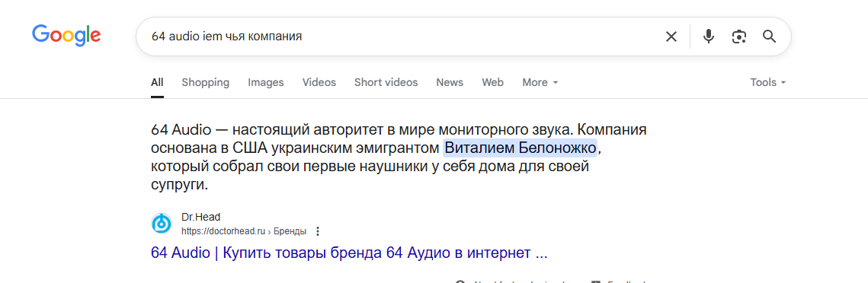This screenshot has width=868, height=283.
Task: Expand the More search filters dropdown
Action: click(540, 82)
